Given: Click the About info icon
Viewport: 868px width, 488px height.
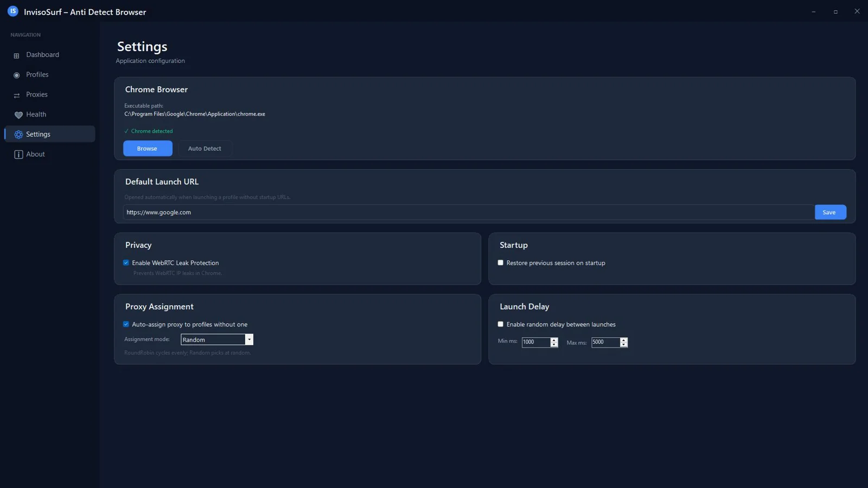Looking at the screenshot, I should click(18, 155).
